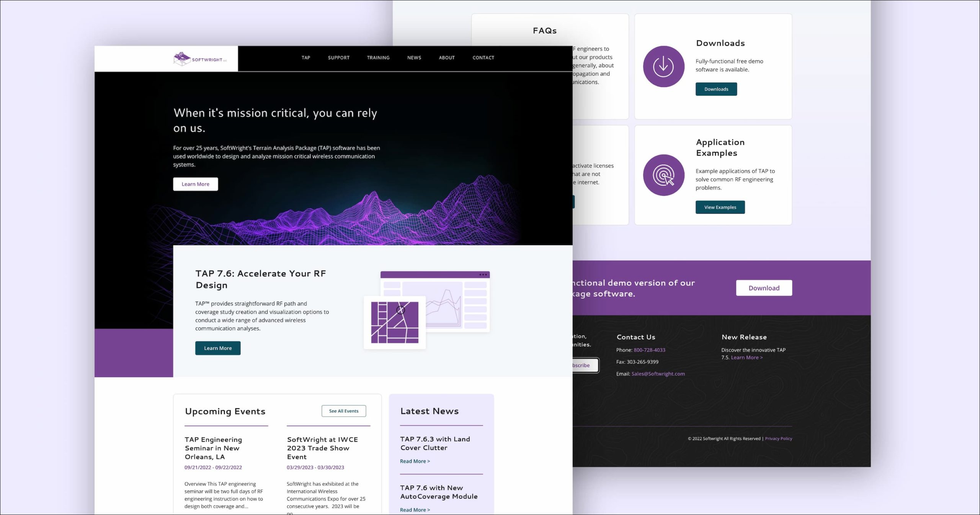Click the SoftWright logo in header
Screen dimensions: 980x515
pyautogui.click(x=200, y=59)
